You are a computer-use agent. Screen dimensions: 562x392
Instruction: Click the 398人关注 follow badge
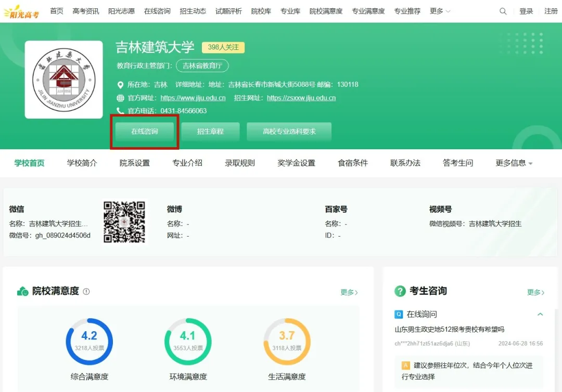(223, 47)
